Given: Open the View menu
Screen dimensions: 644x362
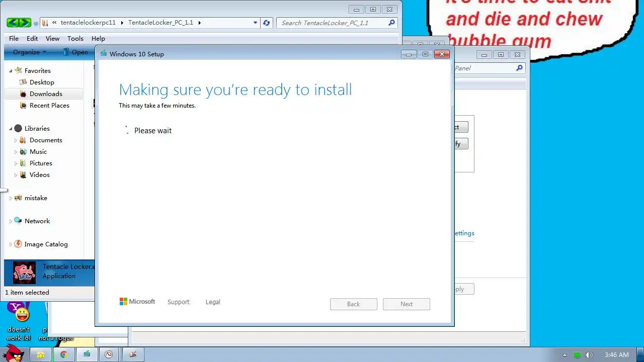Looking at the screenshot, I should pyautogui.click(x=52, y=38).
